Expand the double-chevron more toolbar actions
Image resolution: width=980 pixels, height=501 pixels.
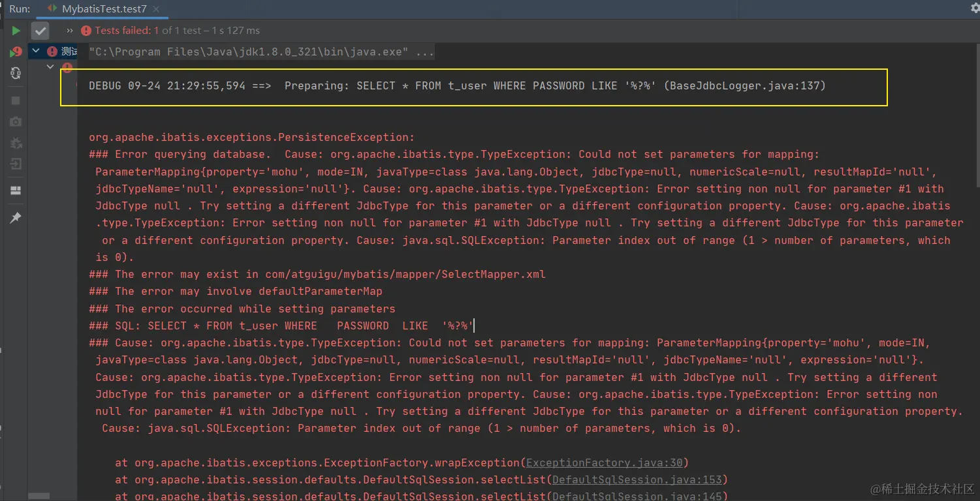tap(70, 31)
